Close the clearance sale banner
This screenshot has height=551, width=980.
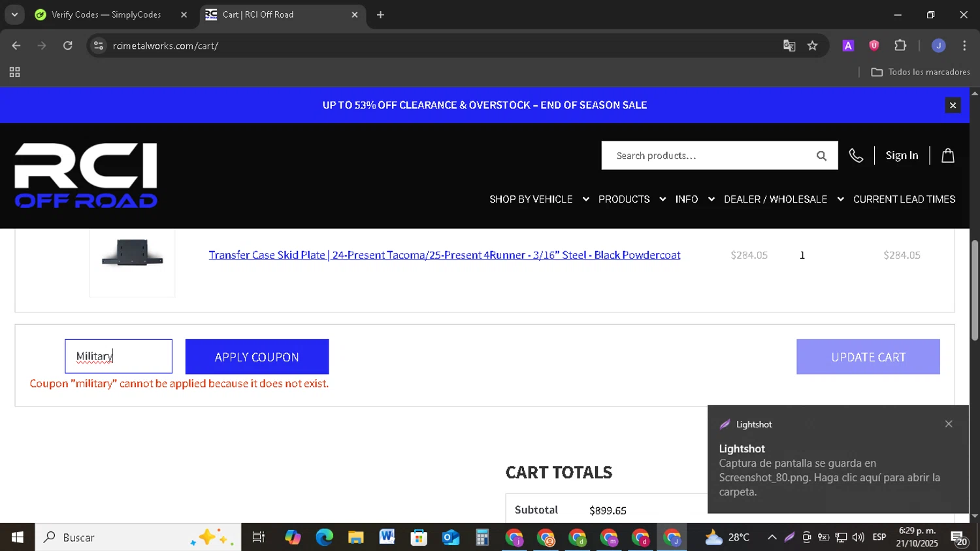pos(953,105)
